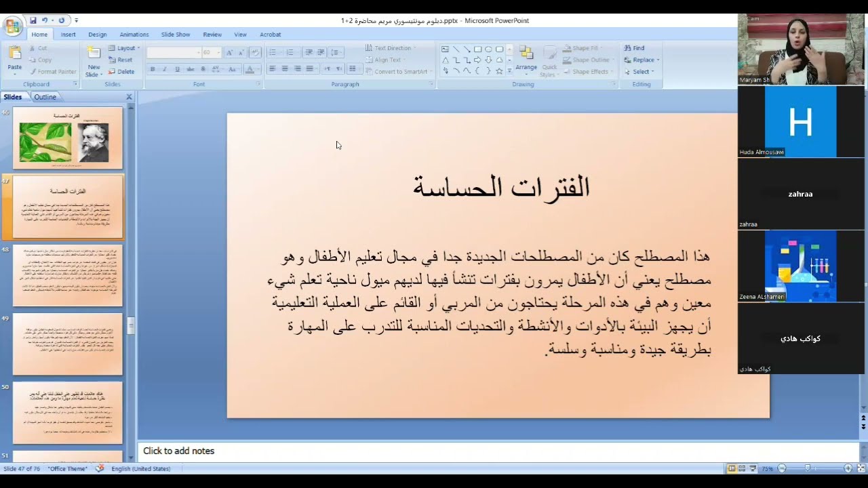Click zoom out minus button
Screen dimensions: 868x488
click(782, 468)
